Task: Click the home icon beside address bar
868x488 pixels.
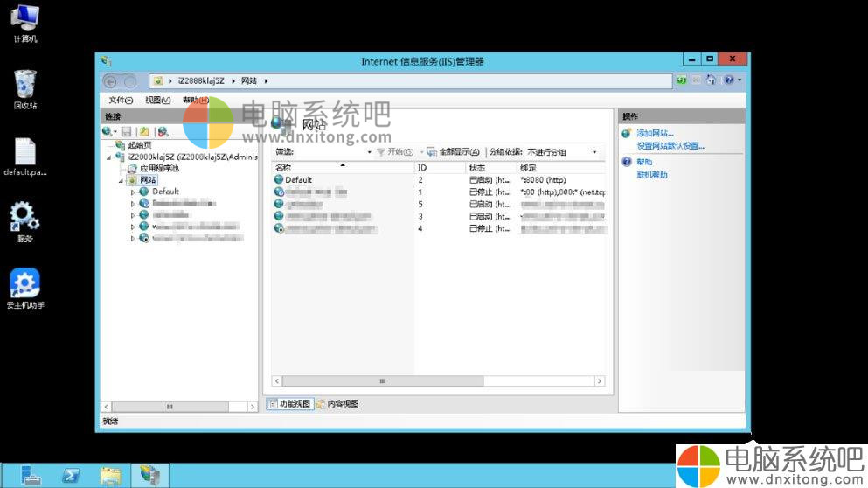Action: [x=711, y=80]
